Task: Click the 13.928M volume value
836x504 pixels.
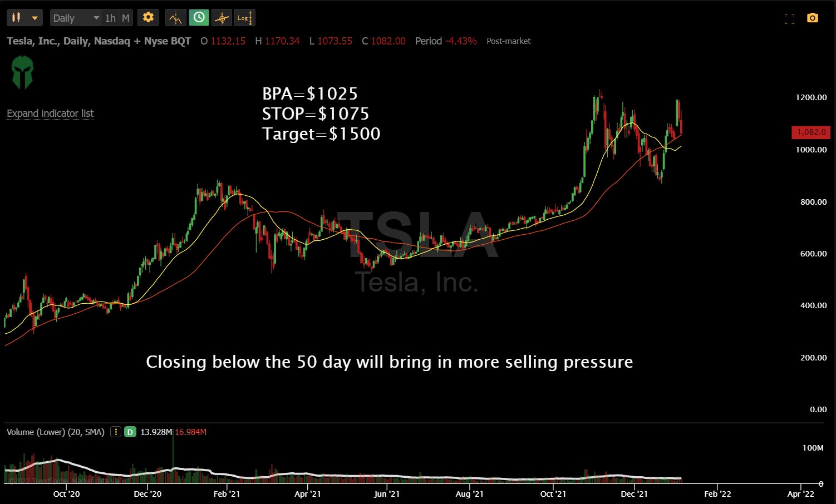Action: (156, 432)
